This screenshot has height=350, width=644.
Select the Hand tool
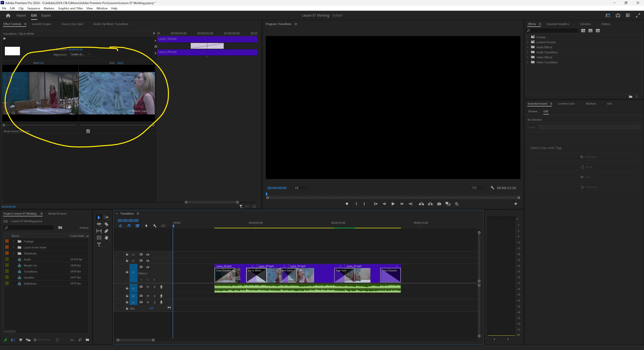106,238
